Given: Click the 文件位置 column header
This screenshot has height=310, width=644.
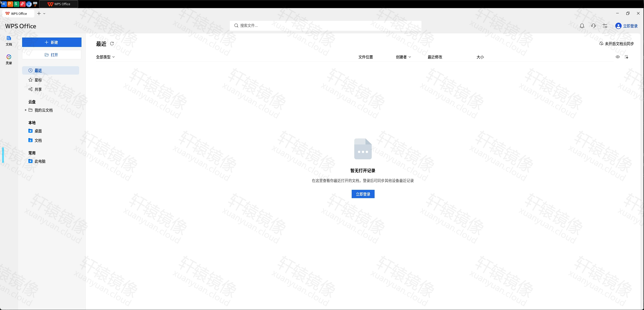Looking at the screenshot, I should (x=365, y=57).
